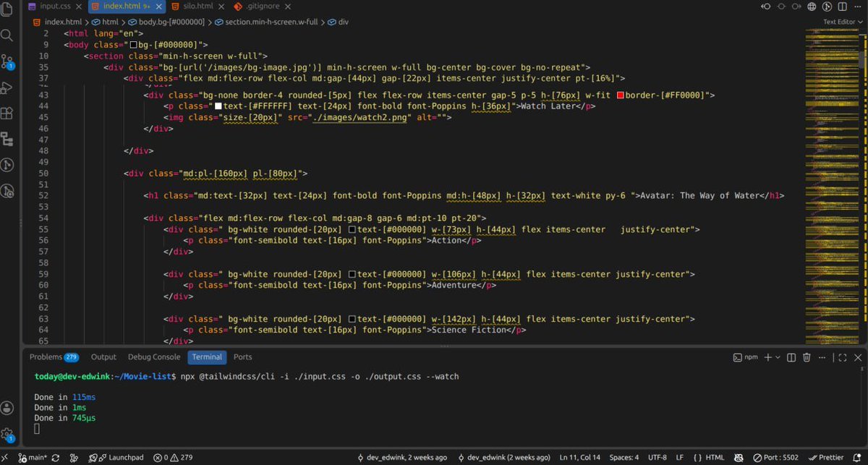868x465 pixels.
Task: Open the HTML language mode selector
Action: 709,458
